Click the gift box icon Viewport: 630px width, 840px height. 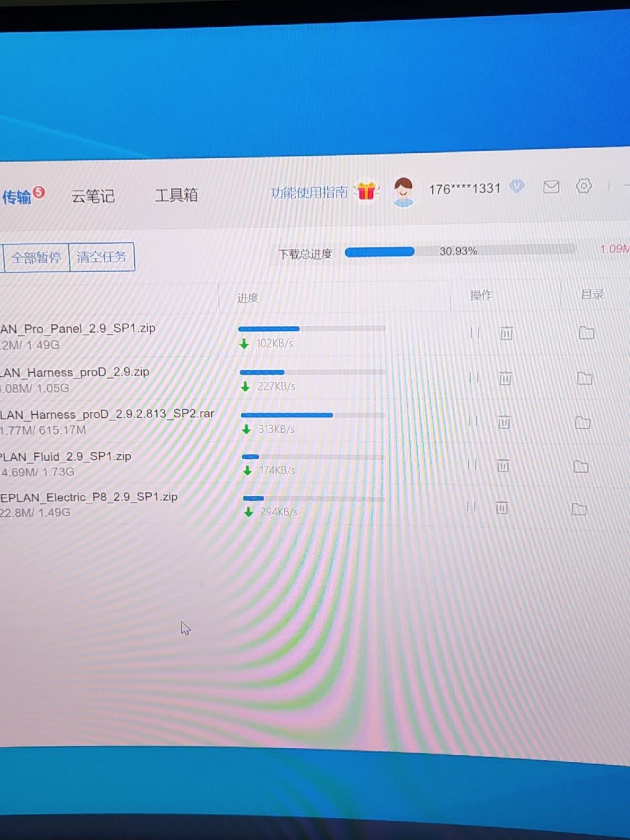coord(366,191)
